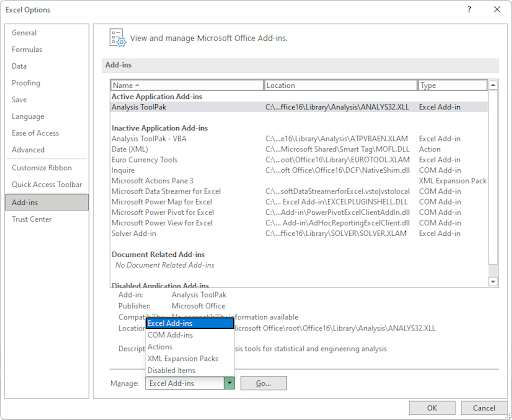The width and height of the screenshot is (512, 420).
Task: Click Action type for Date (XML)
Action: (x=430, y=149)
